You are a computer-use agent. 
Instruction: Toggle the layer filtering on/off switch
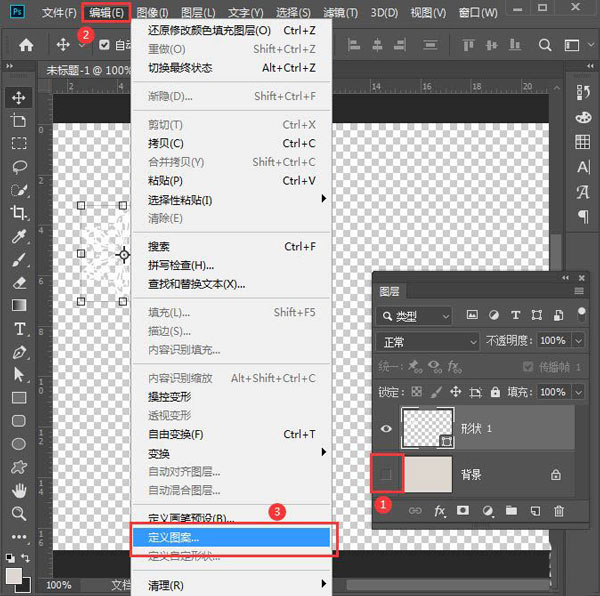point(581,314)
